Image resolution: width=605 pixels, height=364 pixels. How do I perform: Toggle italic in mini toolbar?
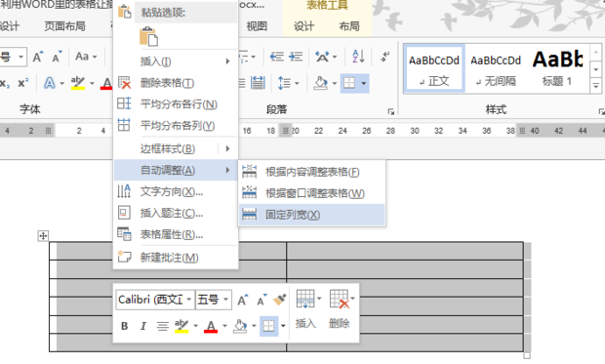[x=143, y=326]
